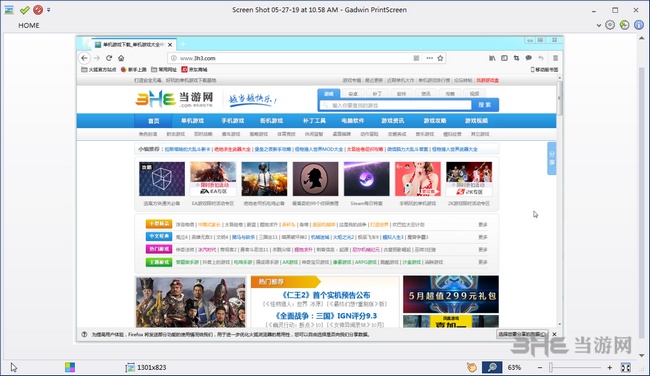Click the browser home icon in capture

point(121,58)
